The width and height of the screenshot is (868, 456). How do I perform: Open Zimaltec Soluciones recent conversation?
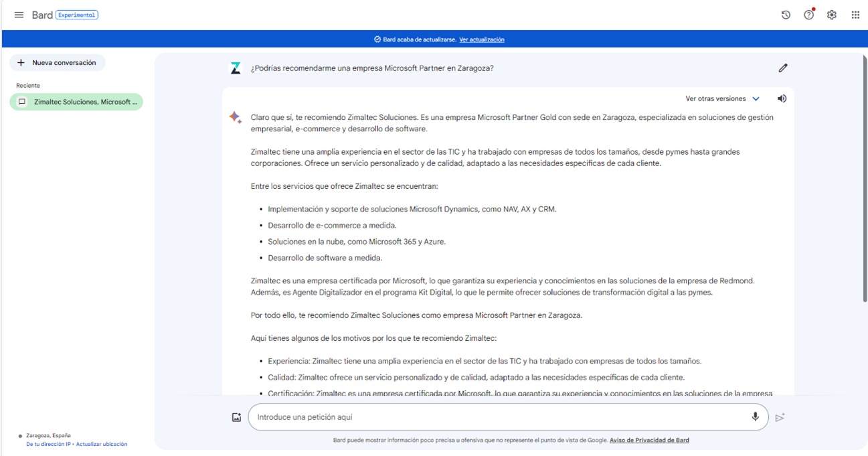[x=76, y=102]
